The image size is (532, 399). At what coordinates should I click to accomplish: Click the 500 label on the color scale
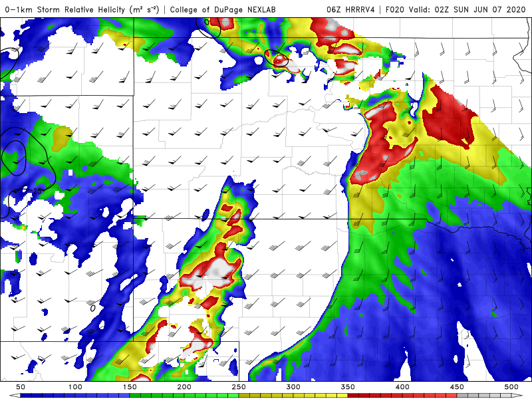(x=511, y=387)
